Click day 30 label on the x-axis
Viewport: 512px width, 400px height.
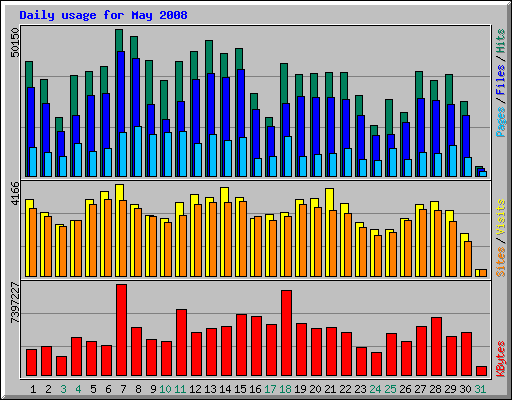465,389
